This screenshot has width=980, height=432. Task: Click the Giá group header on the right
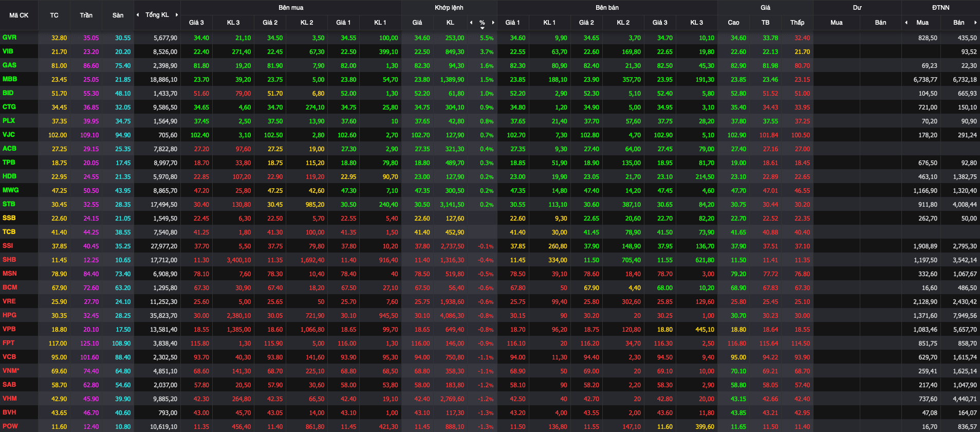pyautogui.click(x=765, y=8)
